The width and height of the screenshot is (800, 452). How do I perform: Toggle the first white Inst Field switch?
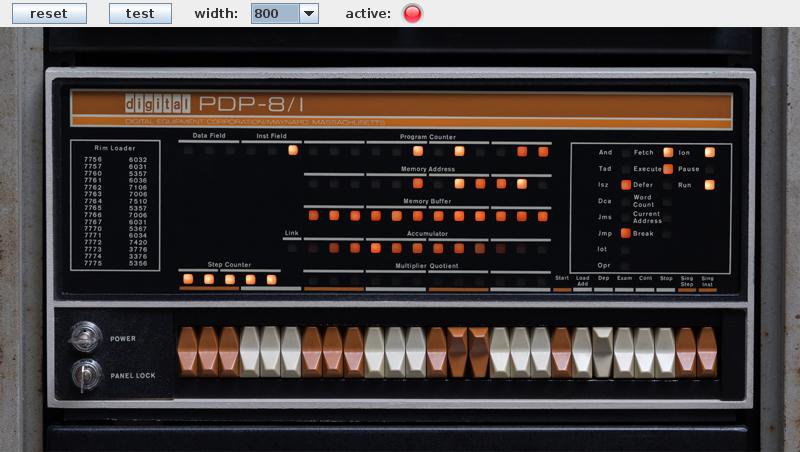249,352
